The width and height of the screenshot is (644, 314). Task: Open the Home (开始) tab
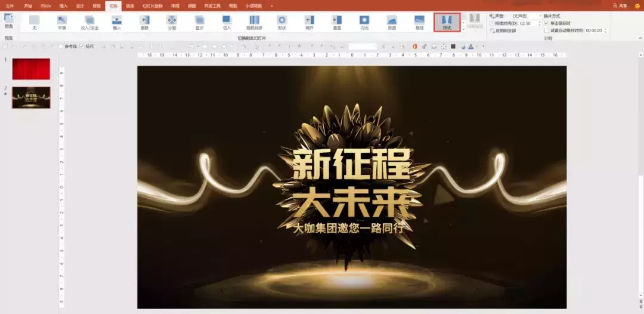coord(28,6)
